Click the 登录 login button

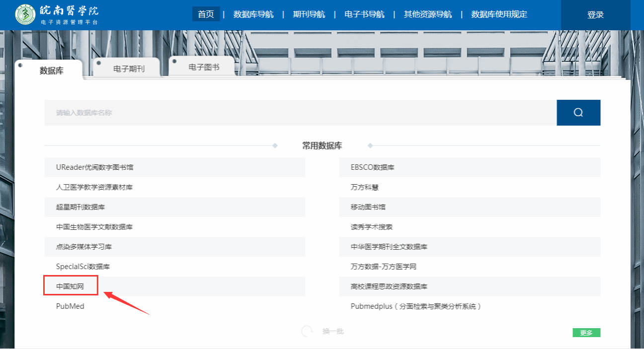coord(595,15)
